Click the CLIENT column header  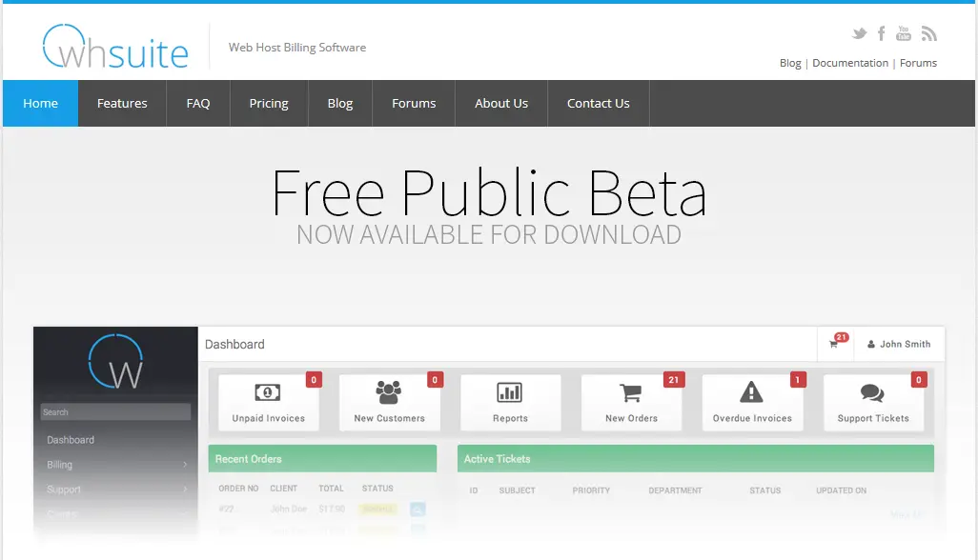click(284, 489)
